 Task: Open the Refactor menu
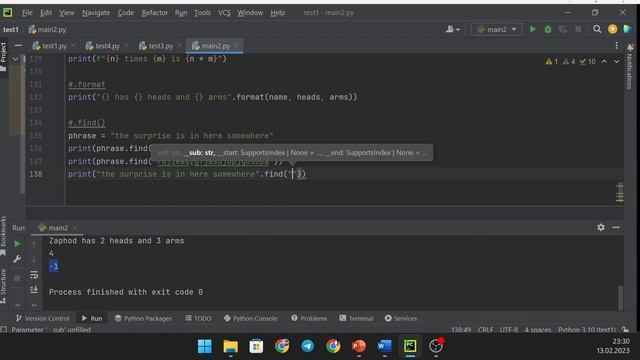pyautogui.click(x=155, y=13)
